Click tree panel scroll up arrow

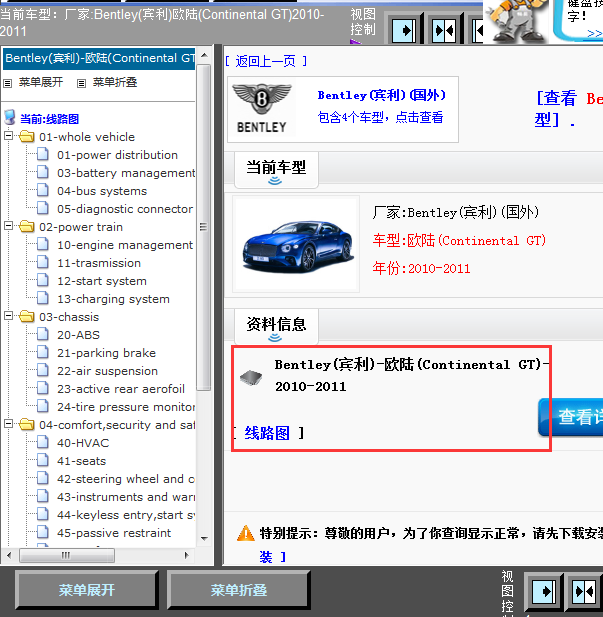(x=204, y=55)
